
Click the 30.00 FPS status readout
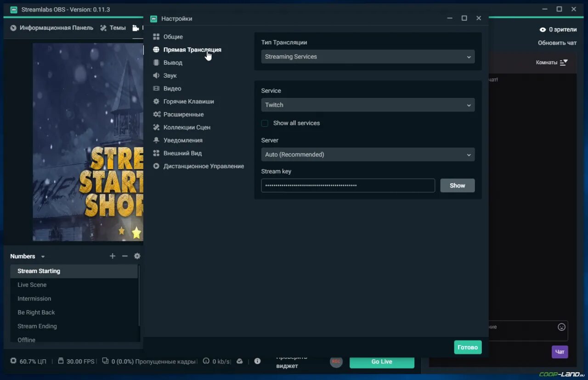click(76, 362)
